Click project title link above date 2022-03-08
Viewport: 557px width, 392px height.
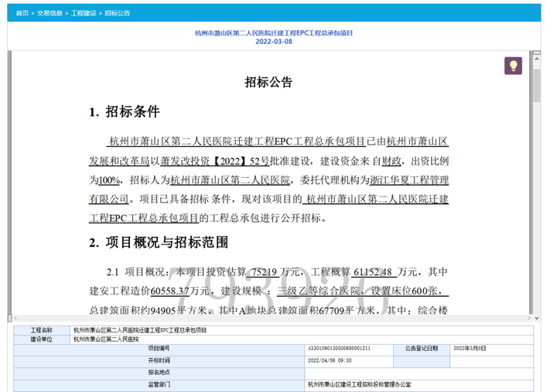[274, 33]
